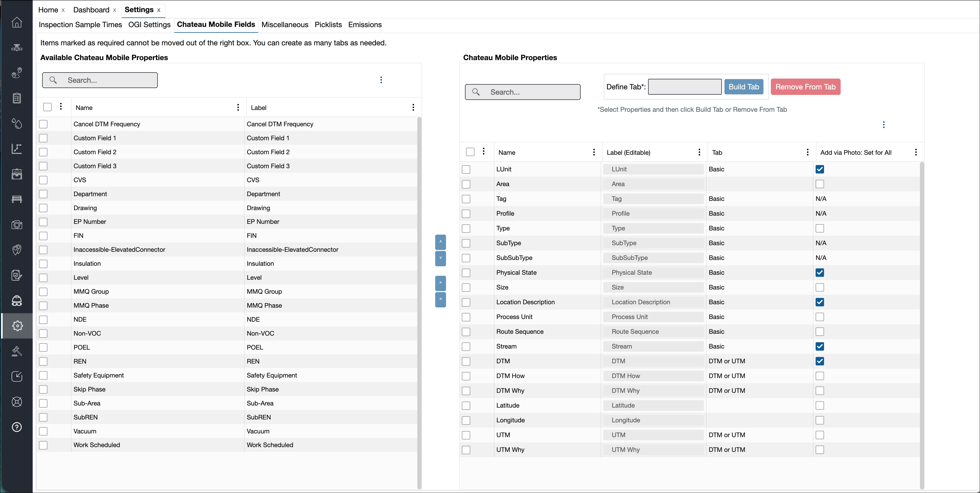Open the line chart sidebar icon
The image size is (980, 493).
[17, 148]
